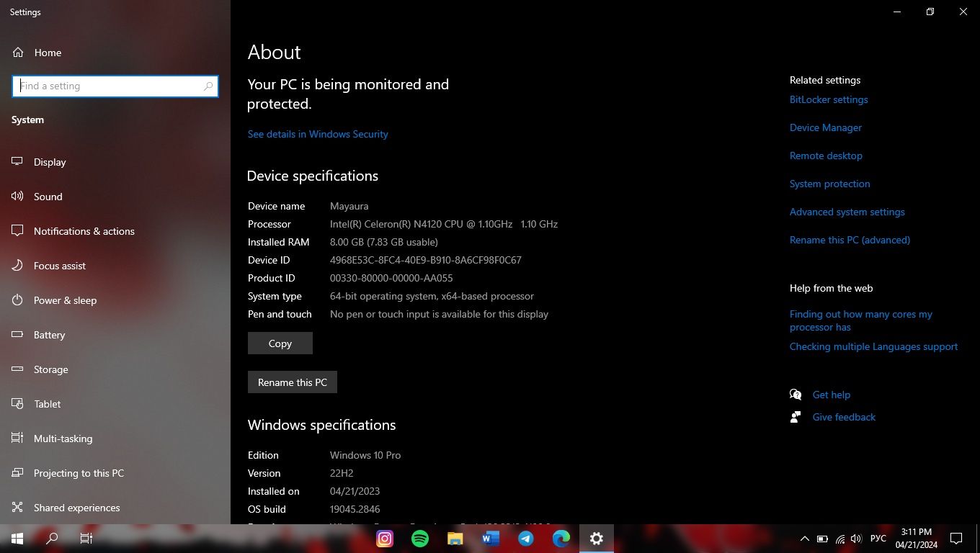Screen dimensions: 980x553
Task: Open taskbar search
Action: point(52,539)
